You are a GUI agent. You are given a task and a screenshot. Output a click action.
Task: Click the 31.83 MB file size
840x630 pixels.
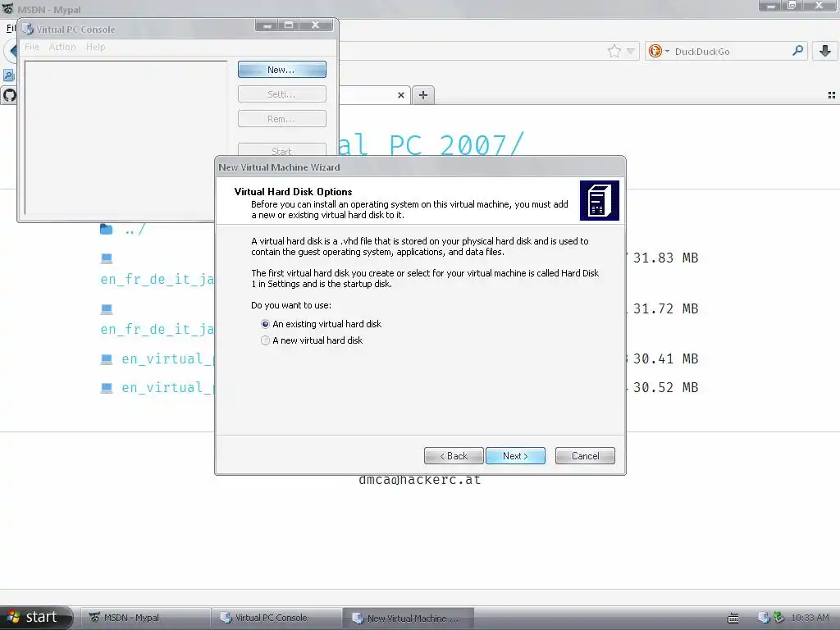(665, 258)
